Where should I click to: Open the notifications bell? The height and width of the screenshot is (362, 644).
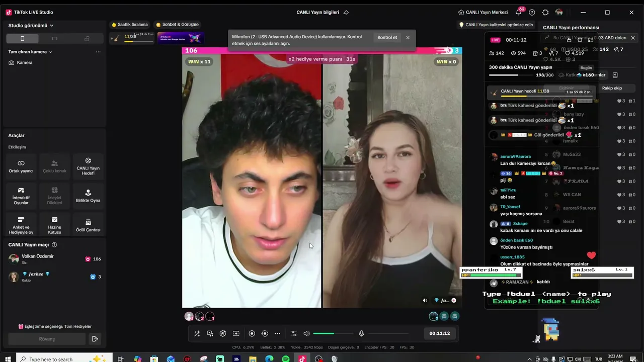519,12
